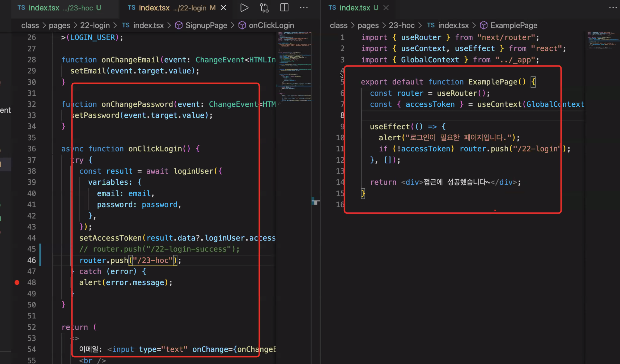The height and width of the screenshot is (364, 620).
Task: Open left editor More Actions ellipsis
Action: [304, 8]
